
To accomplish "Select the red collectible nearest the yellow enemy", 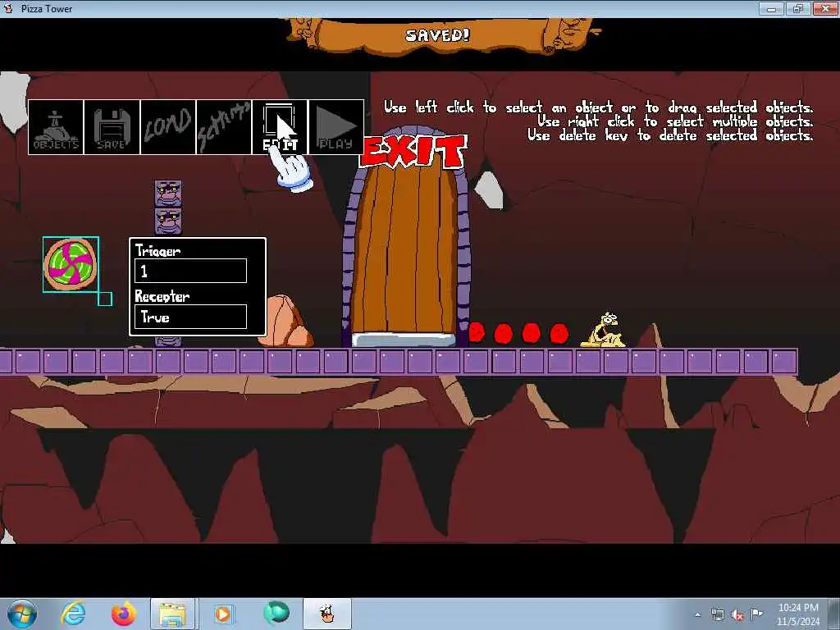I will (559, 333).
